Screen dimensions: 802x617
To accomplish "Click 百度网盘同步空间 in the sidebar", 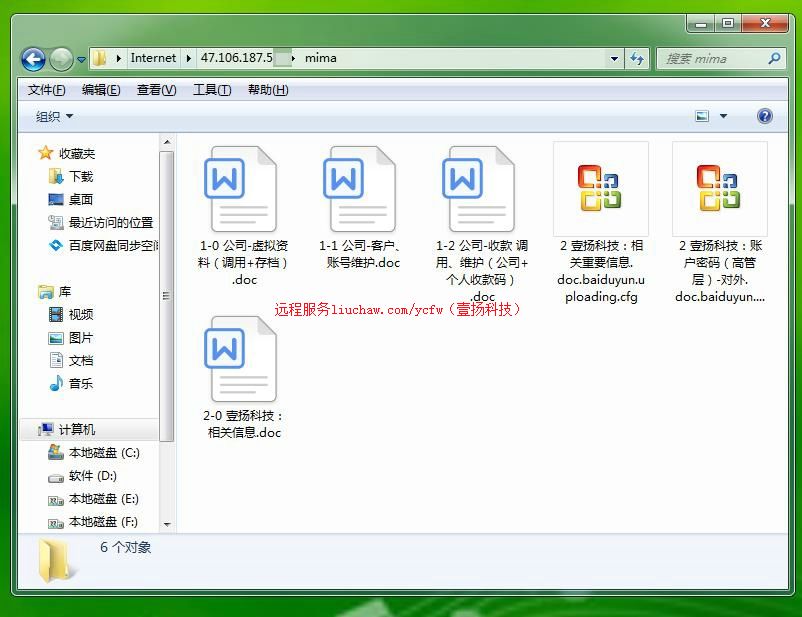I will click(x=112, y=245).
